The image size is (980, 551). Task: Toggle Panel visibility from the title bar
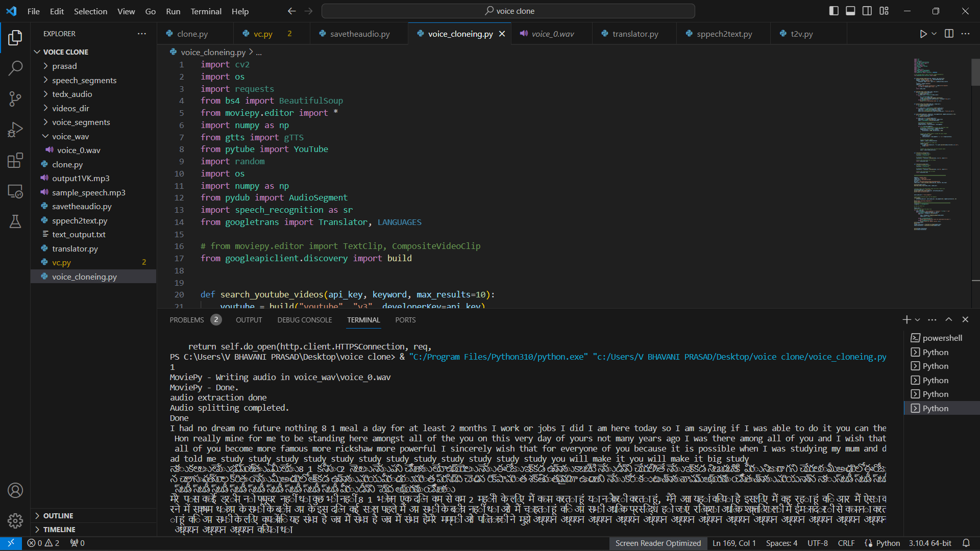[x=850, y=11]
